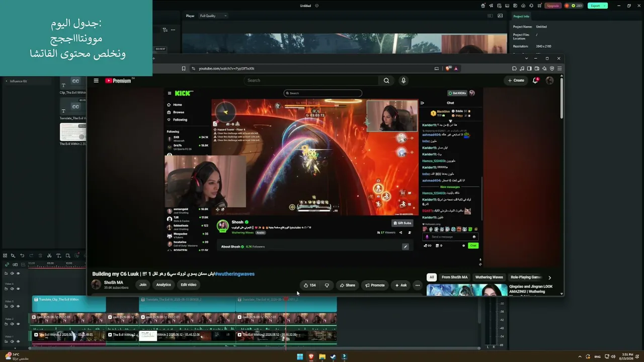Open the layout grid icon in timeline toolbar
The image size is (644, 362).
click(5, 255)
